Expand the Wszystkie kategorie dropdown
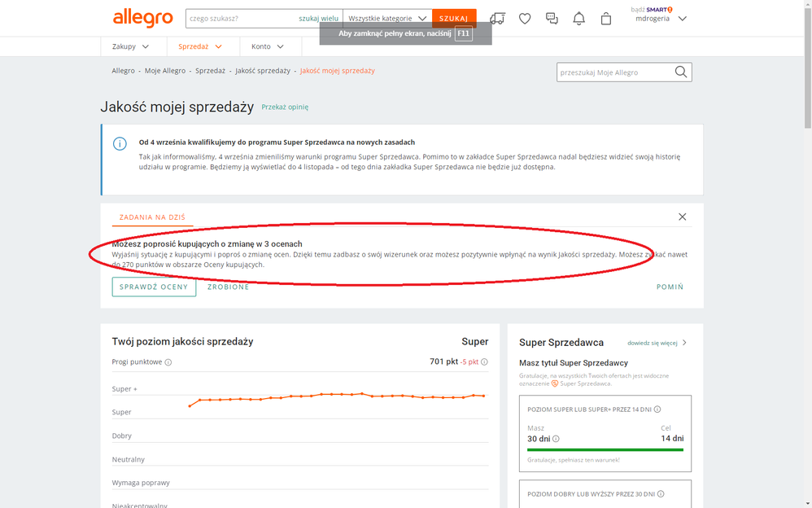The height and width of the screenshot is (508, 812). point(387,19)
